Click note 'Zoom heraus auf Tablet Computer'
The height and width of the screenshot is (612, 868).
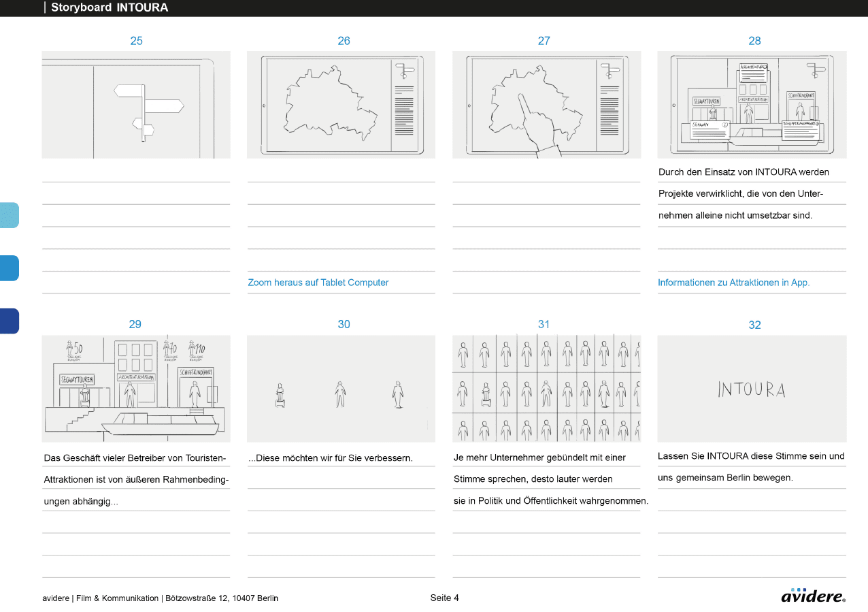[x=318, y=283]
